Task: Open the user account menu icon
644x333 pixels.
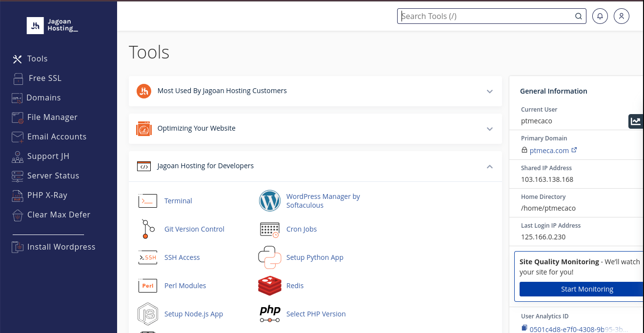Action: coord(622,16)
